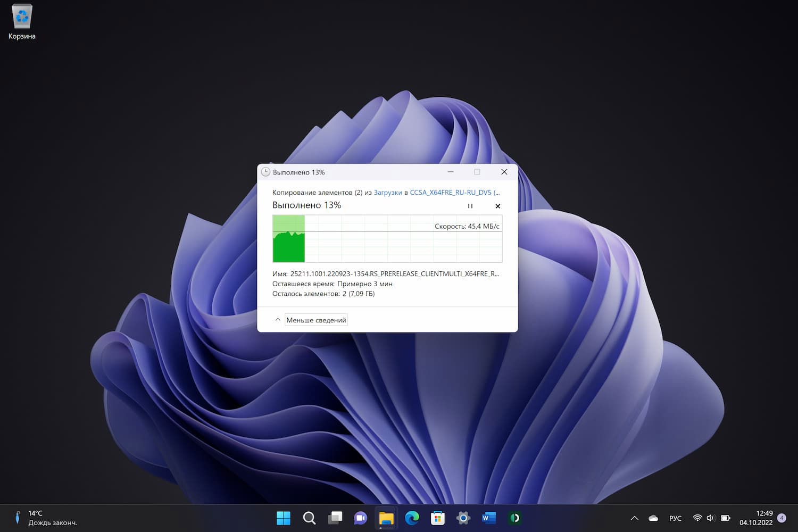798x532 pixels.
Task: Pause the file copy operation
Action: coord(470,206)
